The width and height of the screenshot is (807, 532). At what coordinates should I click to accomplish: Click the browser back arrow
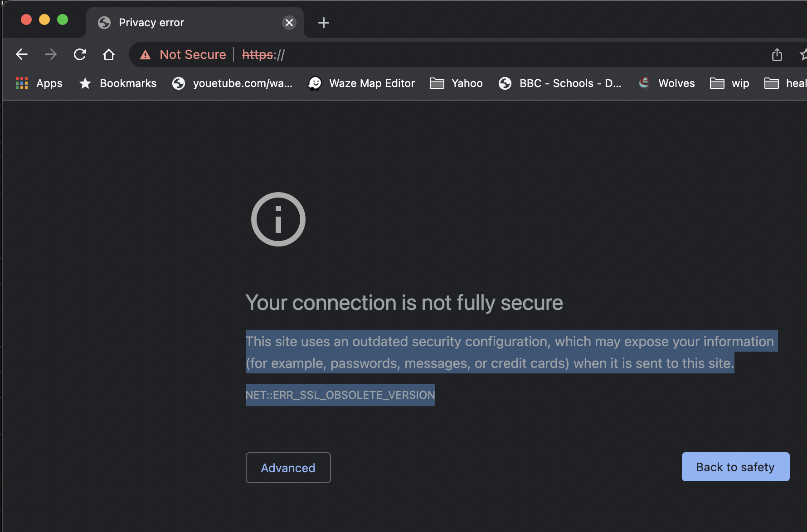click(x=22, y=55)
